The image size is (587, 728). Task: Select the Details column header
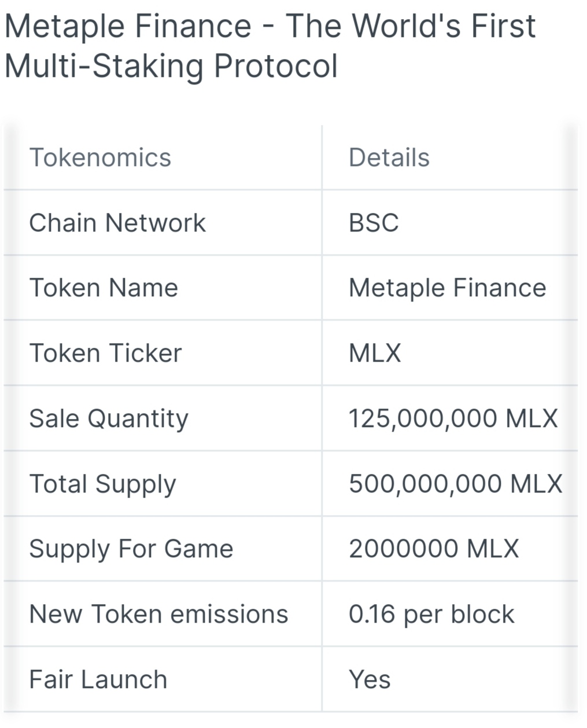coord(389,157)
